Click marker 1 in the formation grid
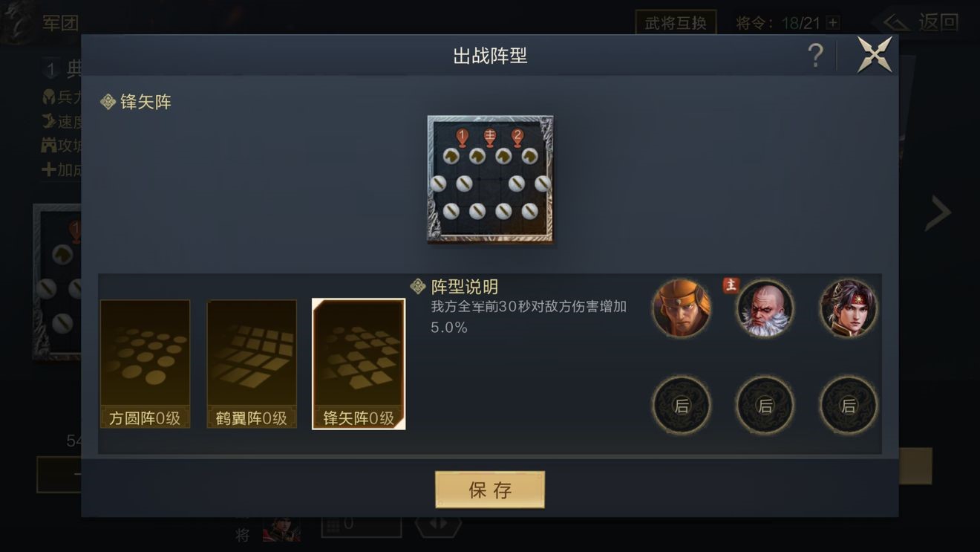980x552 pixels. [463, 137]
